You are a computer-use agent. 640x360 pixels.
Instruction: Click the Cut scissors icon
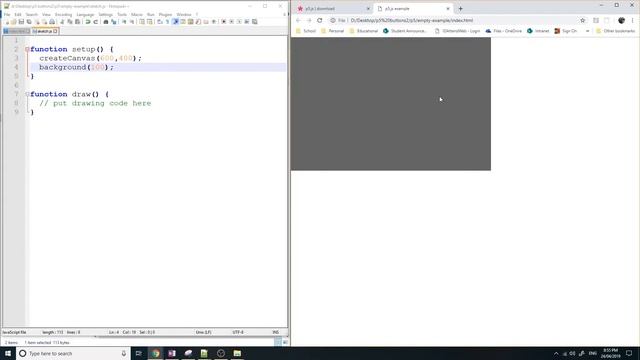(62, 22)
